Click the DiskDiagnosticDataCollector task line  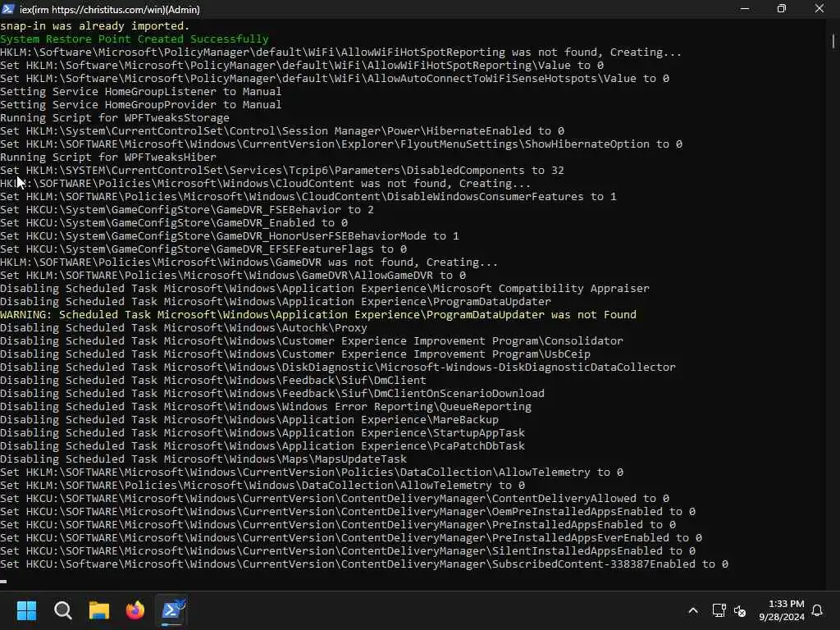pos(338,367)
